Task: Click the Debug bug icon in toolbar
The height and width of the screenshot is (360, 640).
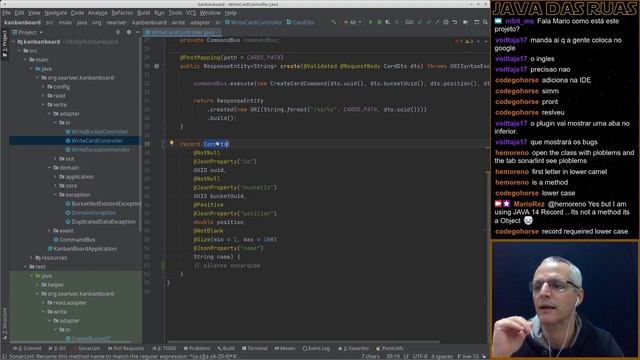Action: (x=379, y=22)
